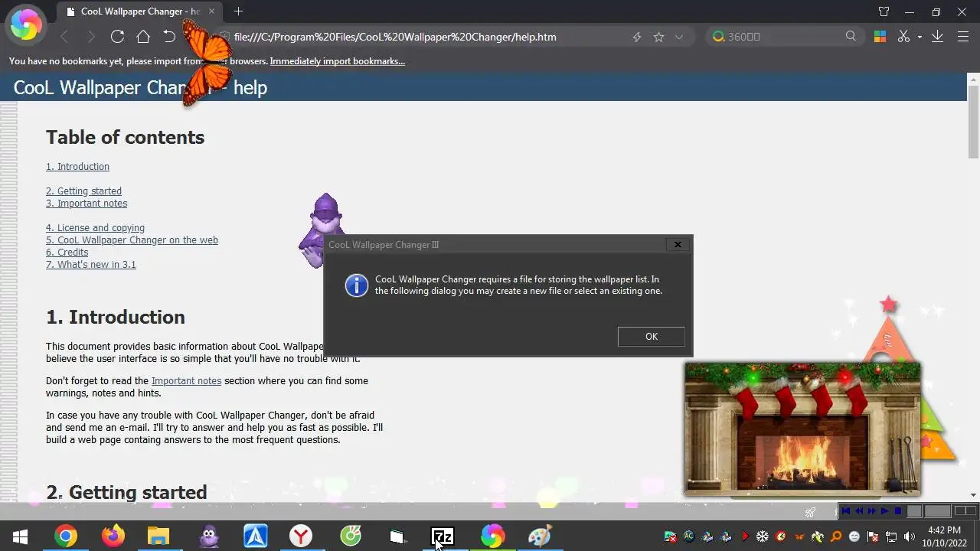
Task: Open the browser hamburger menu
Action: (x=963, y=37)
